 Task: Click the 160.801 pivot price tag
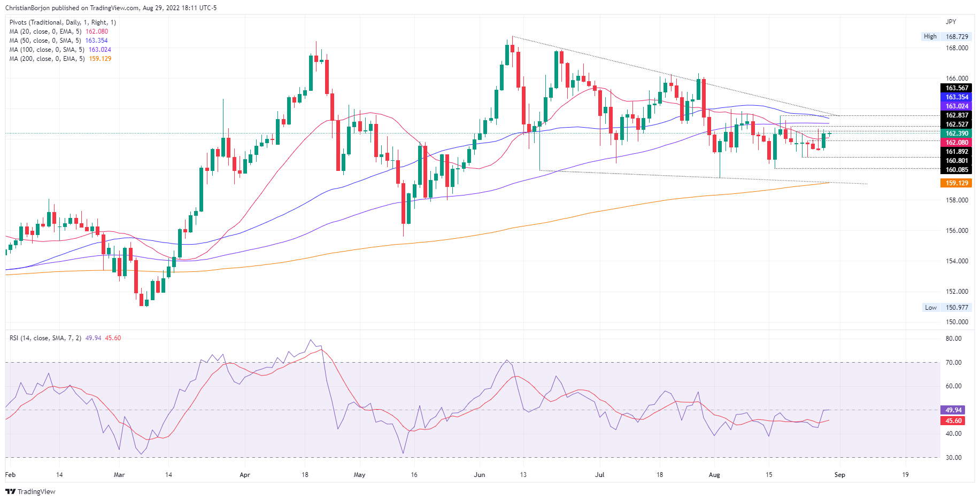point(956,161)
